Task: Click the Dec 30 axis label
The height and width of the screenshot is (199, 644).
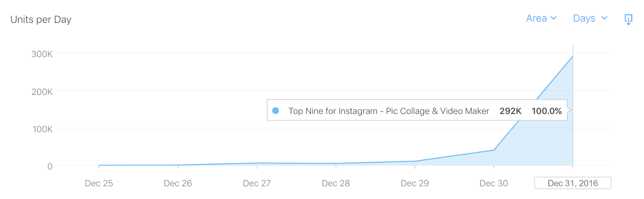Action: click(x=493, y=183)
